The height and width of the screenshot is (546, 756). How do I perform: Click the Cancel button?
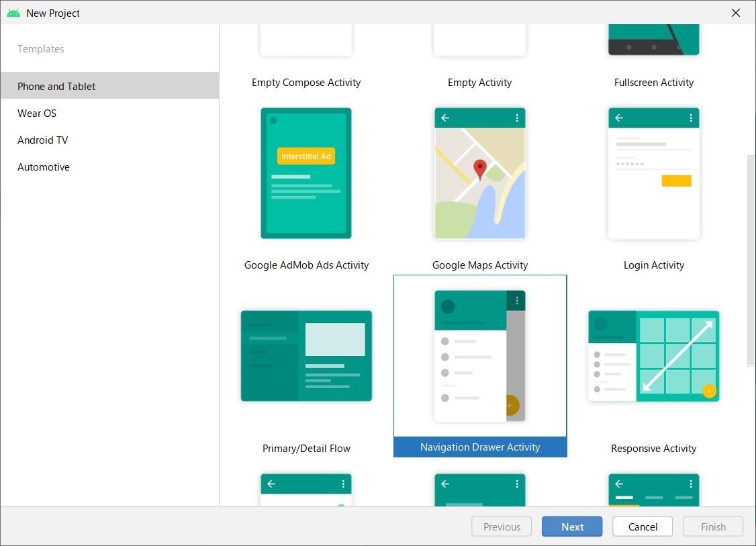pos(643,527)
